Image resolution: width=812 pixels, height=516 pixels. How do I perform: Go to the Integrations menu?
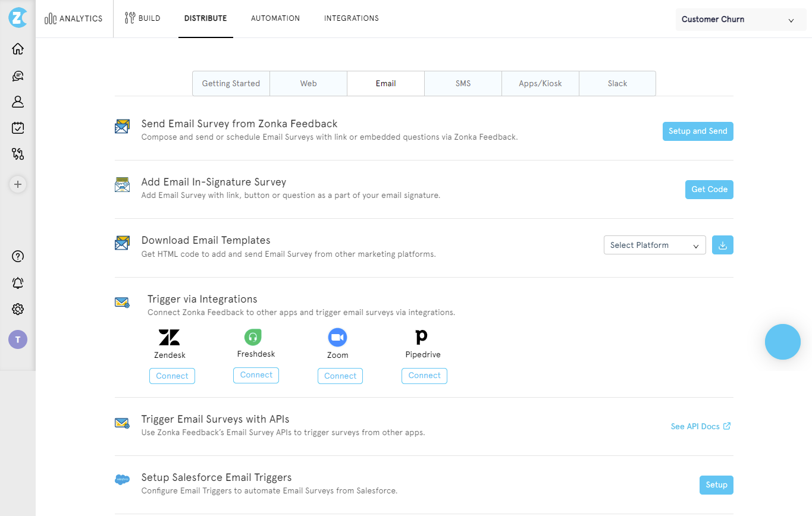point(352,18)
